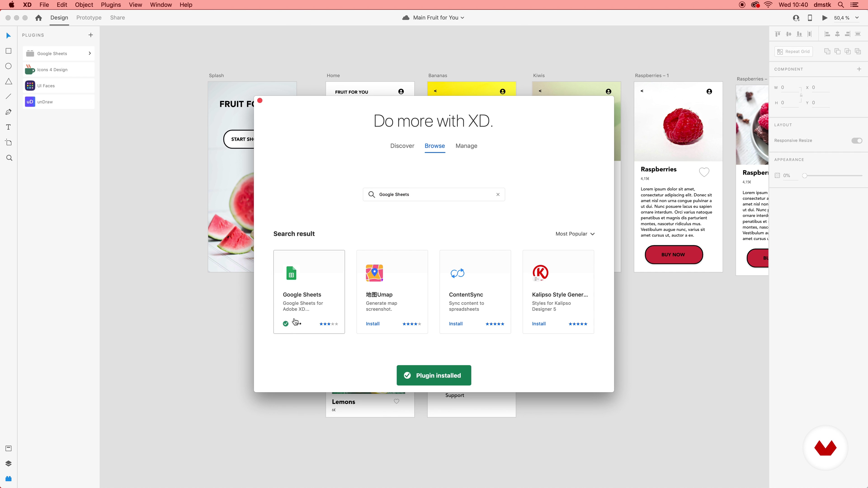Click the Plugin installed notification
868x488 pixels.
coord(434,375)
